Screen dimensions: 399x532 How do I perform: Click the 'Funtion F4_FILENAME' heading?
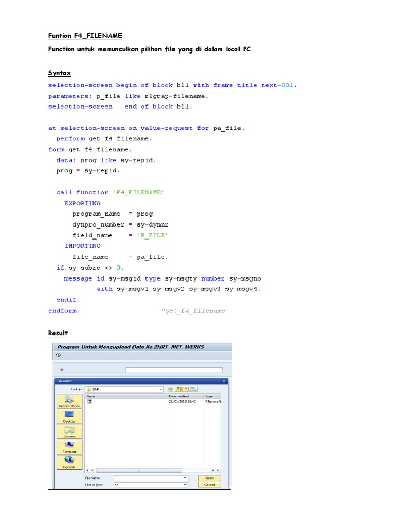tap(85, 36)
